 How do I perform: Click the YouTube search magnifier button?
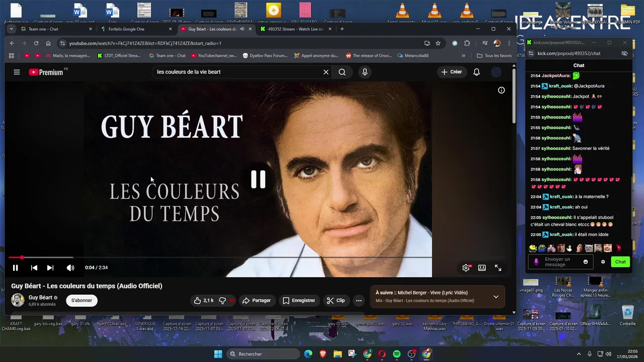(342, 72)
